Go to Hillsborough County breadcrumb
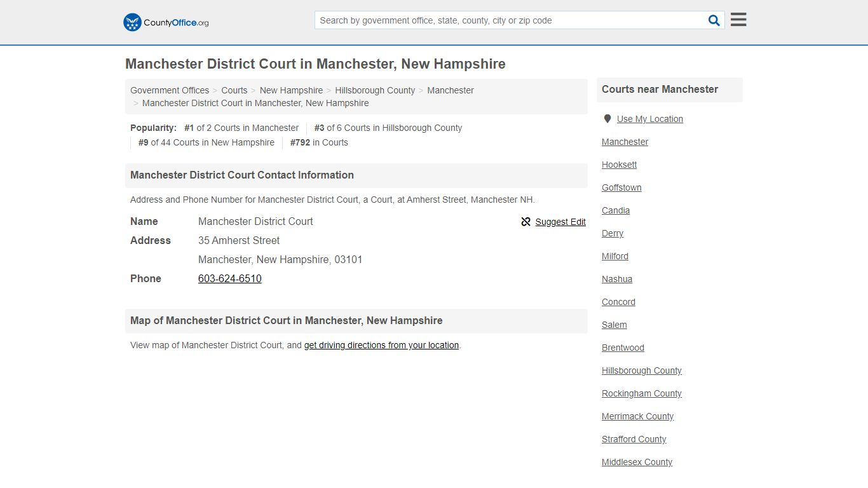The height and width of the screenshot is (488, 868). [375, 90]
